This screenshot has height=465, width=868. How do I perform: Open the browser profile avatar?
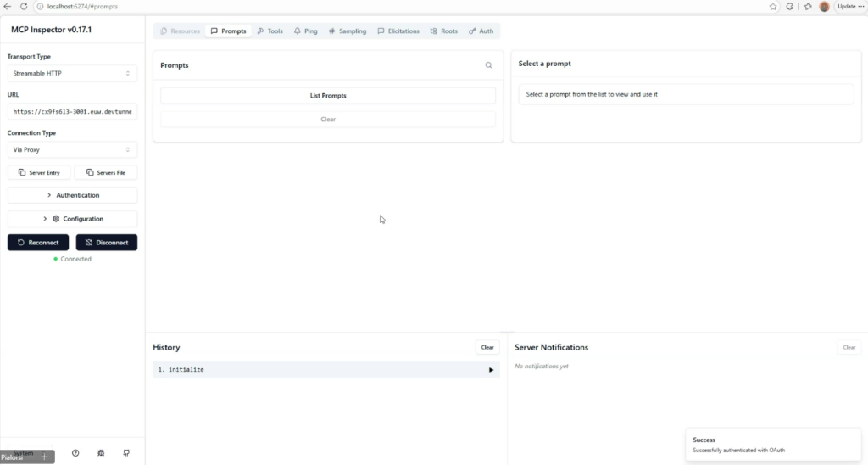click(x=824, y=6)
